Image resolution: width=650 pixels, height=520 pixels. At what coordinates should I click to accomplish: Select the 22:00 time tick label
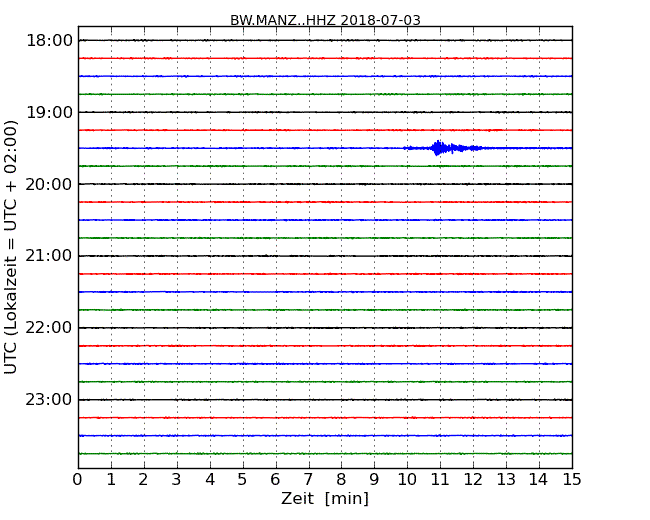coord(49,328)
